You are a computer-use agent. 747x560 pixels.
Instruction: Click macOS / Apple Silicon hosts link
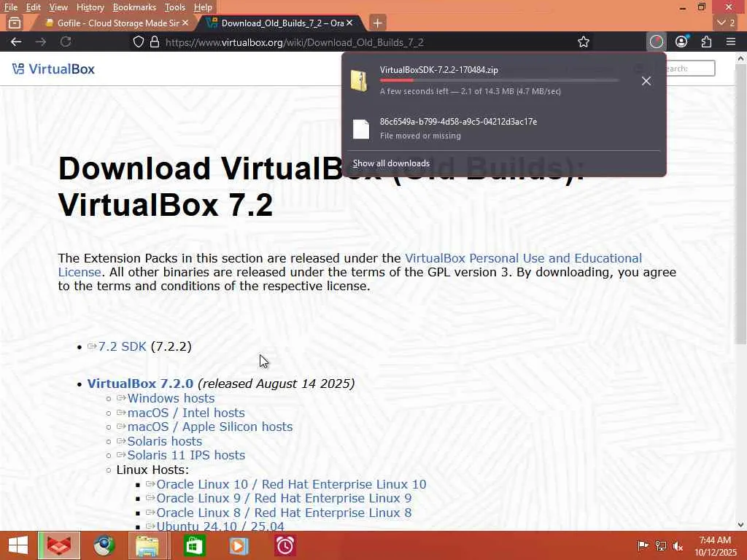(209, 426)
